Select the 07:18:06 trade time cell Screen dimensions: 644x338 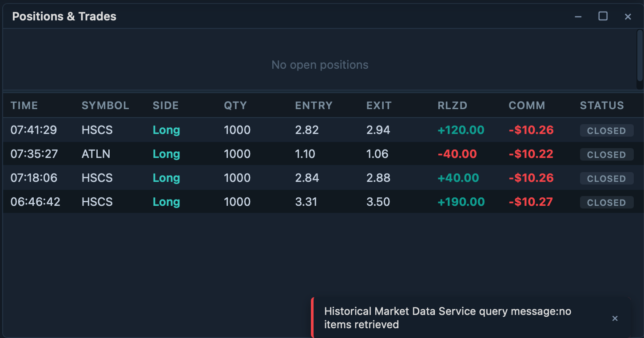point(34,178)
